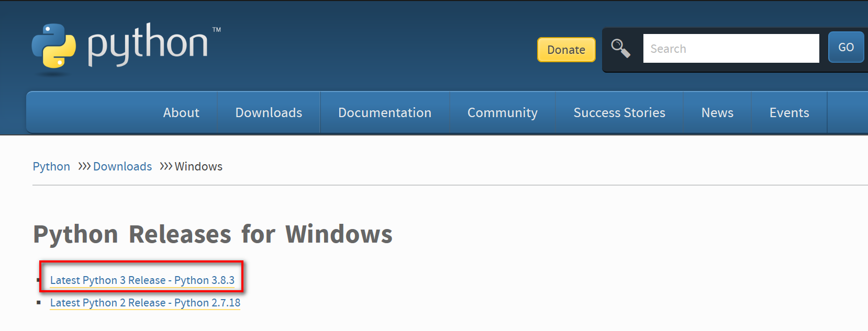Go to Downloads breadcrumb link
The image size is (868, 331).
123,166
